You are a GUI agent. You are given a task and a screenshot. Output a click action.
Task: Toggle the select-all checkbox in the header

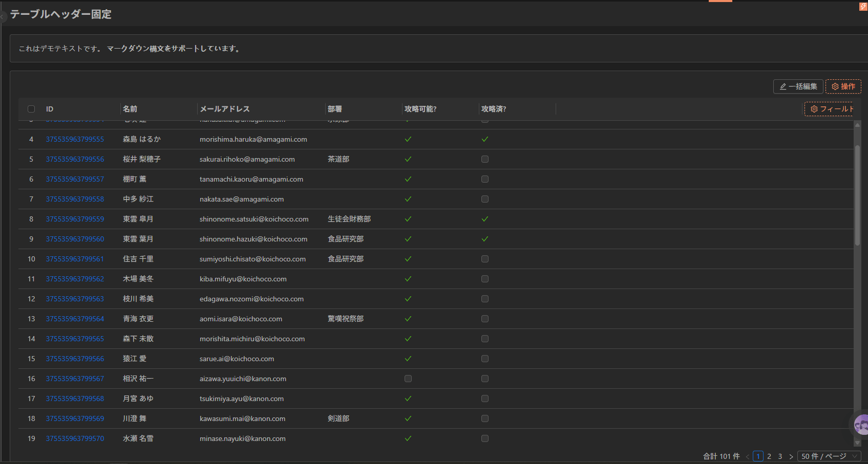31,109
